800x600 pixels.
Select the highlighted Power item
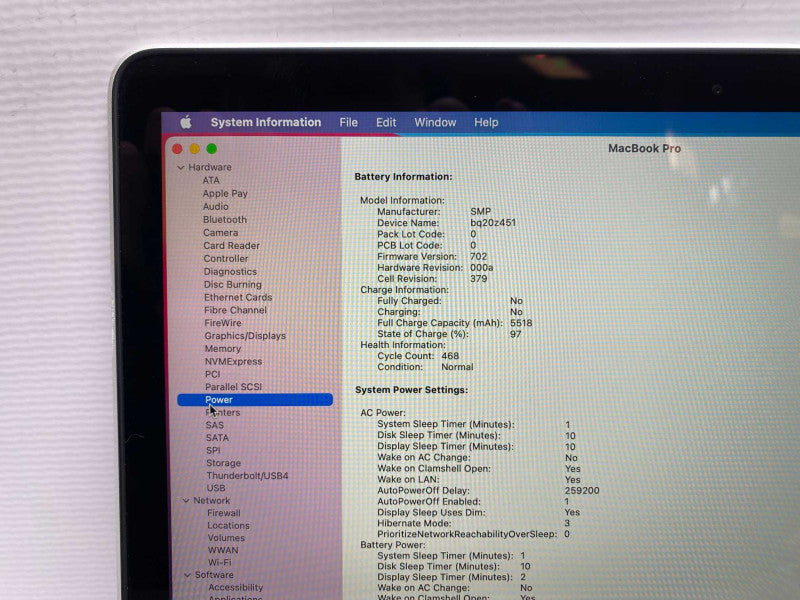coord(255,399)
